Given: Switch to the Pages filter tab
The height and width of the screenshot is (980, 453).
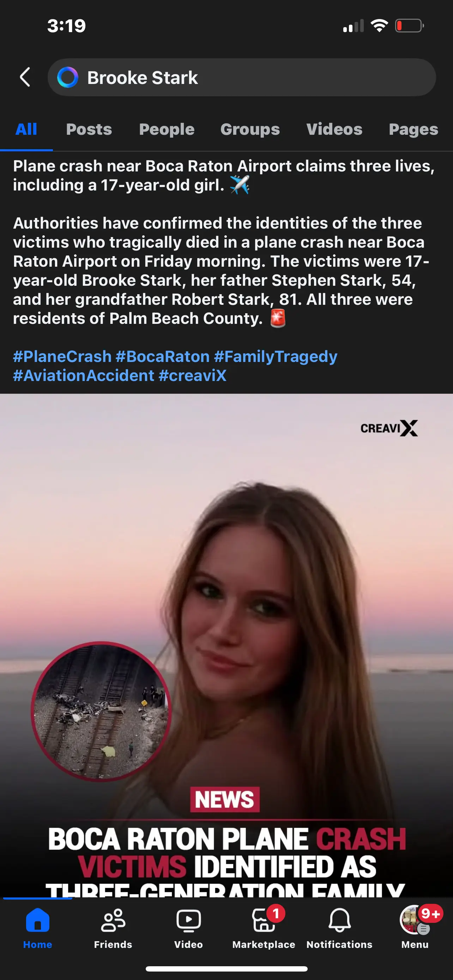Looking at the screenshot, I should pos(413,129).
